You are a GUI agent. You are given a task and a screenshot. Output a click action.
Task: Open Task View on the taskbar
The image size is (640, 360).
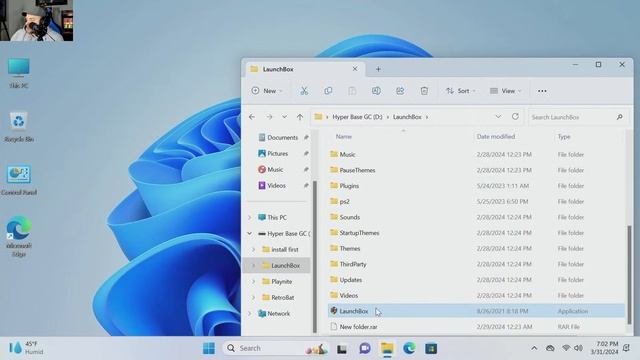click(342, 349)
